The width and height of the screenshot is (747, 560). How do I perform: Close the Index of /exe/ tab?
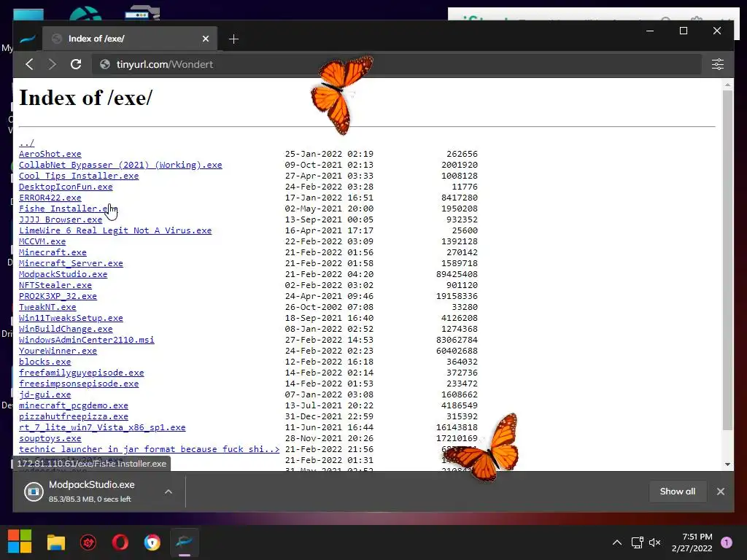(x=205, y=39)
